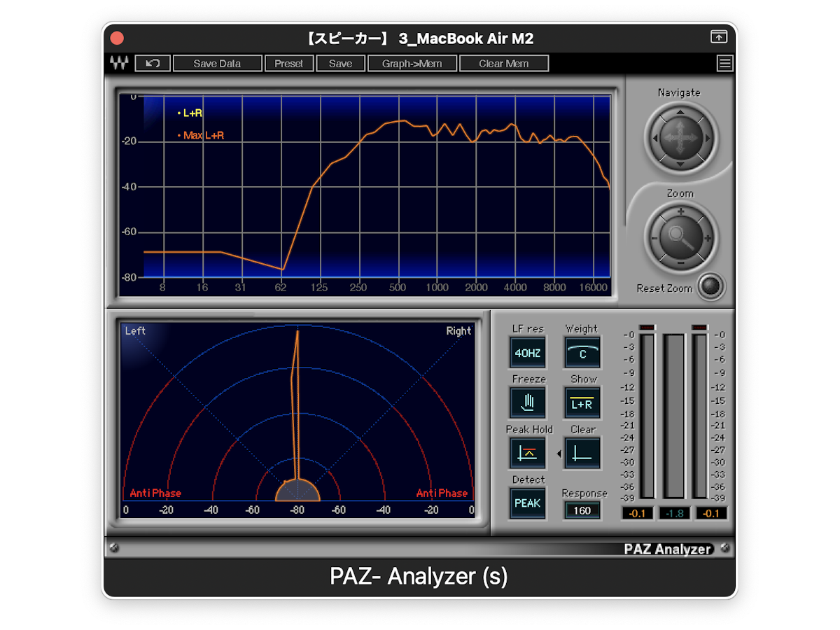This screenshot has width=840, height=630.
Task: Click the L+R legend label
Action: (x=193, y=113)
